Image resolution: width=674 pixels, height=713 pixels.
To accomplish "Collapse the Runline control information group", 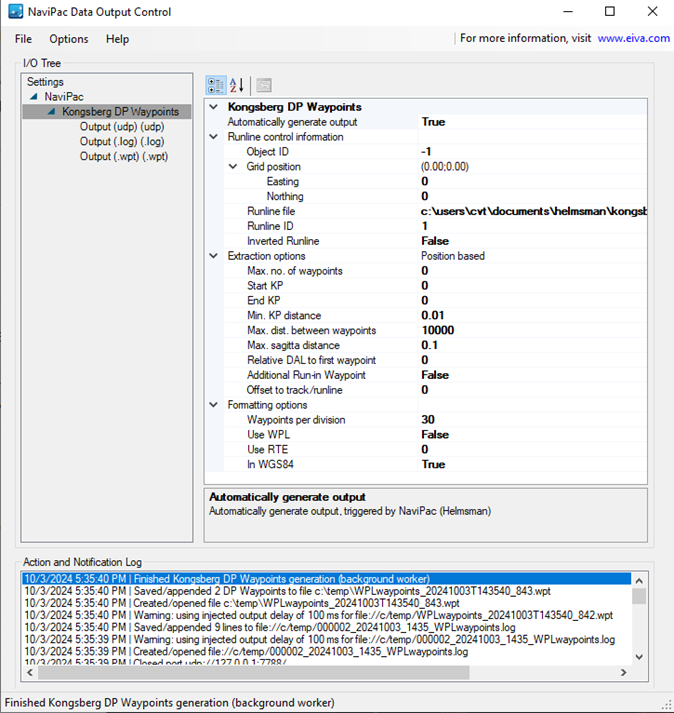I will (213, 137).
